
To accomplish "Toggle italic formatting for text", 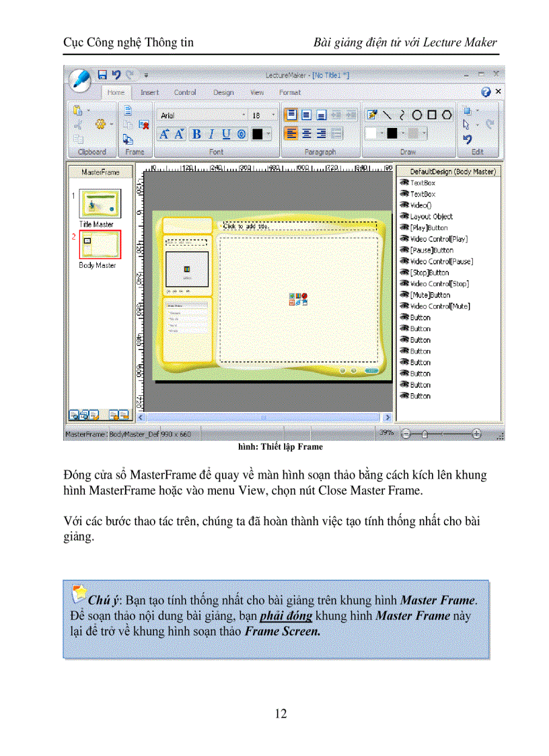I will [211, 134].
